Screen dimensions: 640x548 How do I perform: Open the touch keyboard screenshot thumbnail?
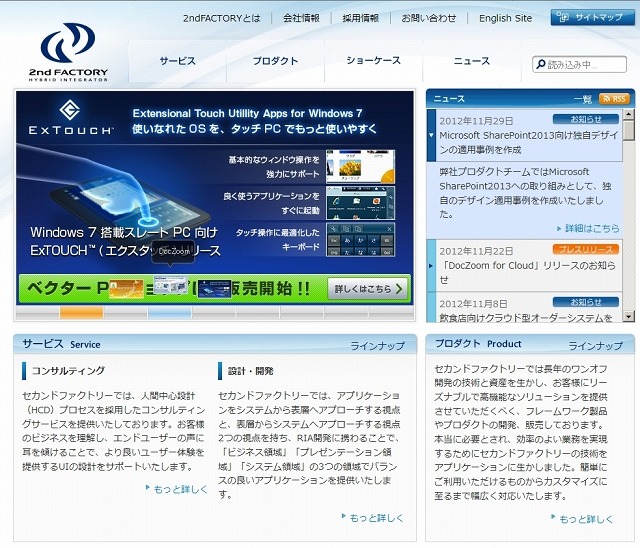[x=360, y=240]
